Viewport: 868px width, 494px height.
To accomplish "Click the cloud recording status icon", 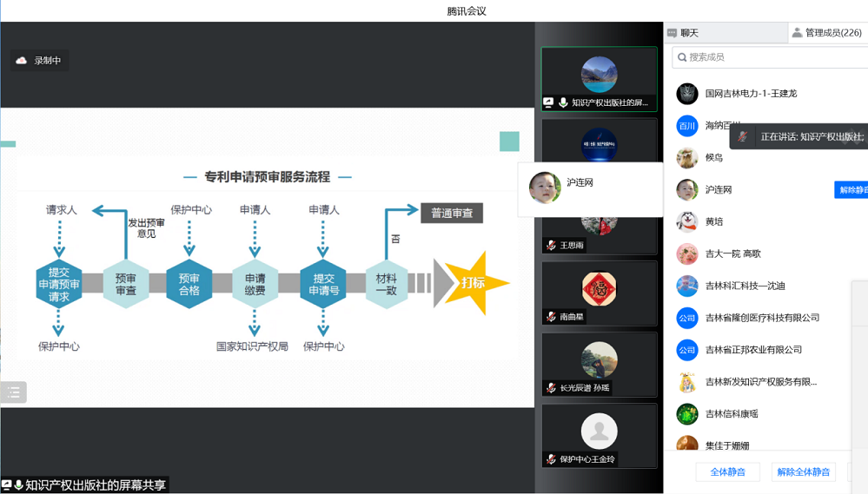I will click(x=22, y=61).
